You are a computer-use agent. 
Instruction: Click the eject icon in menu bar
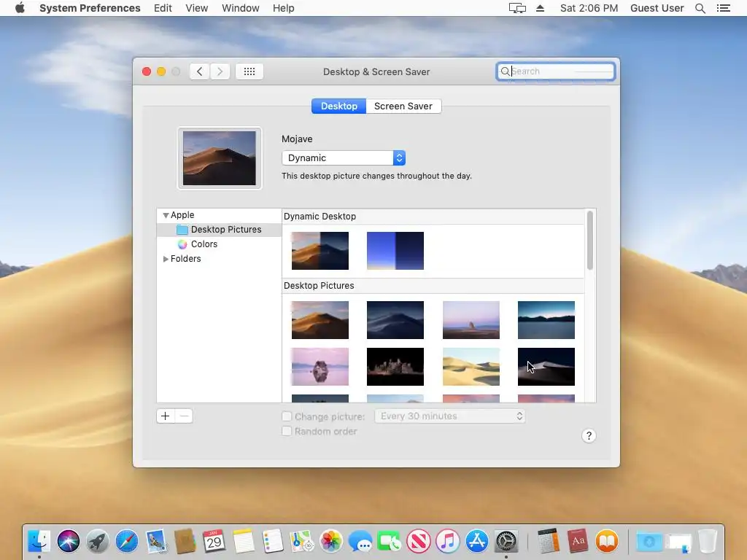[x=540, y=8]
